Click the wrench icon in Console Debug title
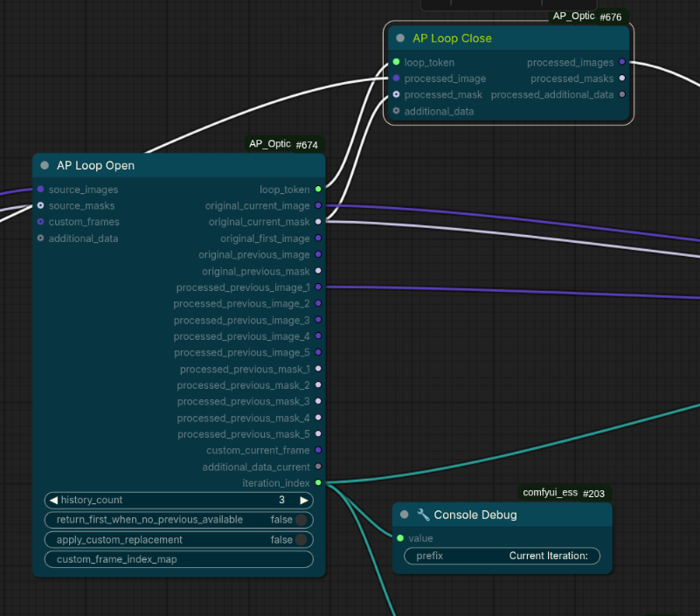This screenshot has height=616, width=700. 423,515
